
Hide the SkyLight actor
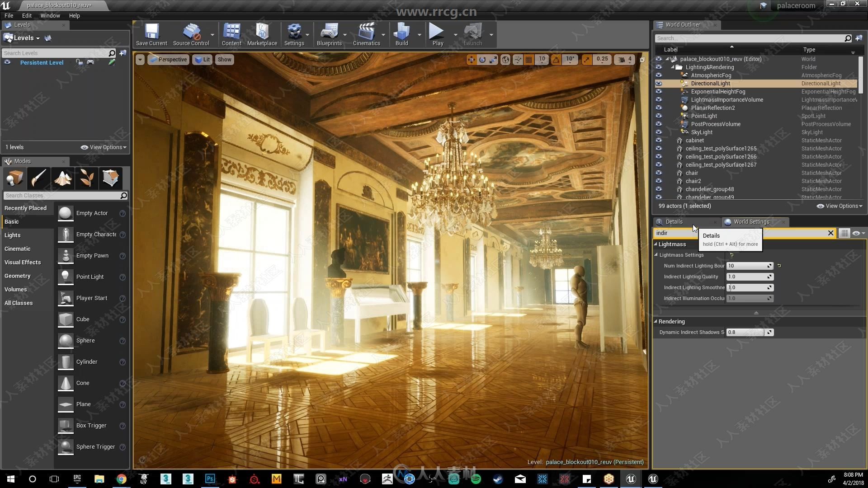click(x=659, y=132)
